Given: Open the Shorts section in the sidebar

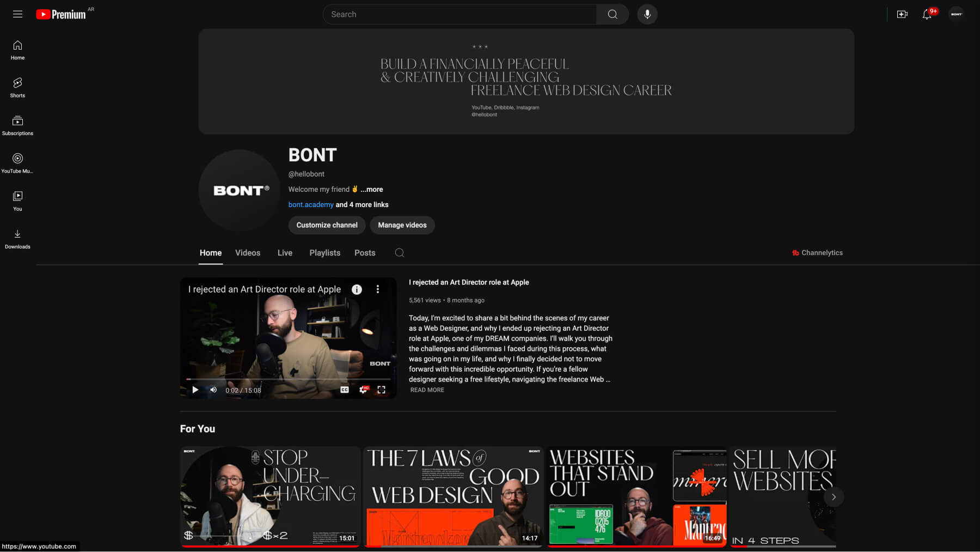Looking at the screenshot, I should coord(17,86).
